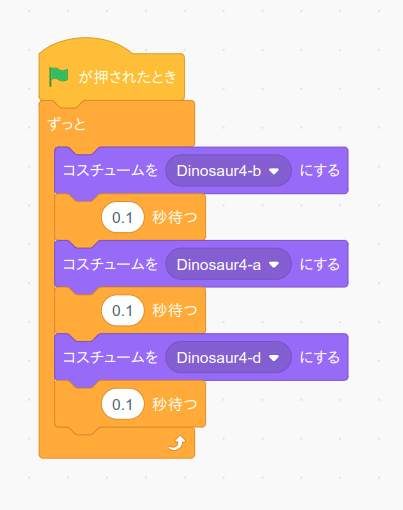The image size is (403, 510).
Task: Select the ずっと forever block label
Action: (x=67, y=124)
